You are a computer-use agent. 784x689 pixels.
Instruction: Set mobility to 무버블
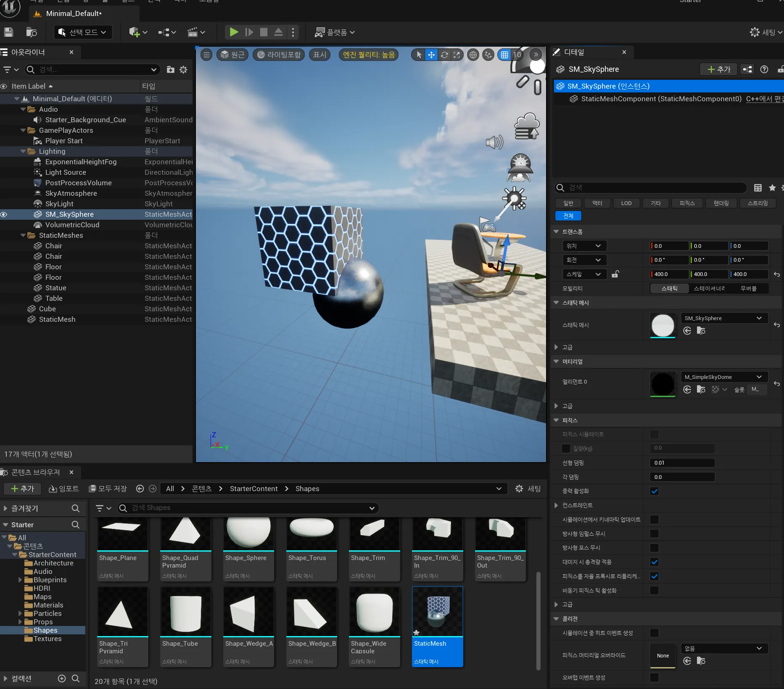tap(748, 289)
